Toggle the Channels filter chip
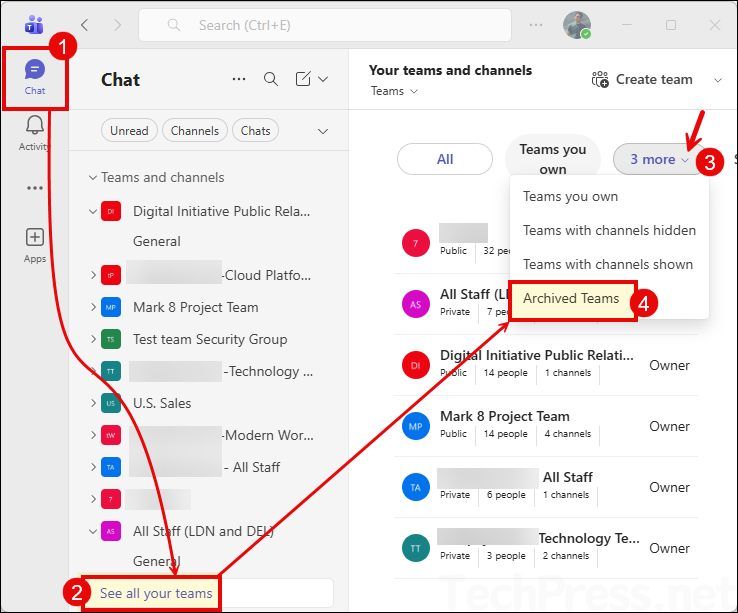Image resolution: width=738 pixels, height=613 pixels. pos(194,131)
